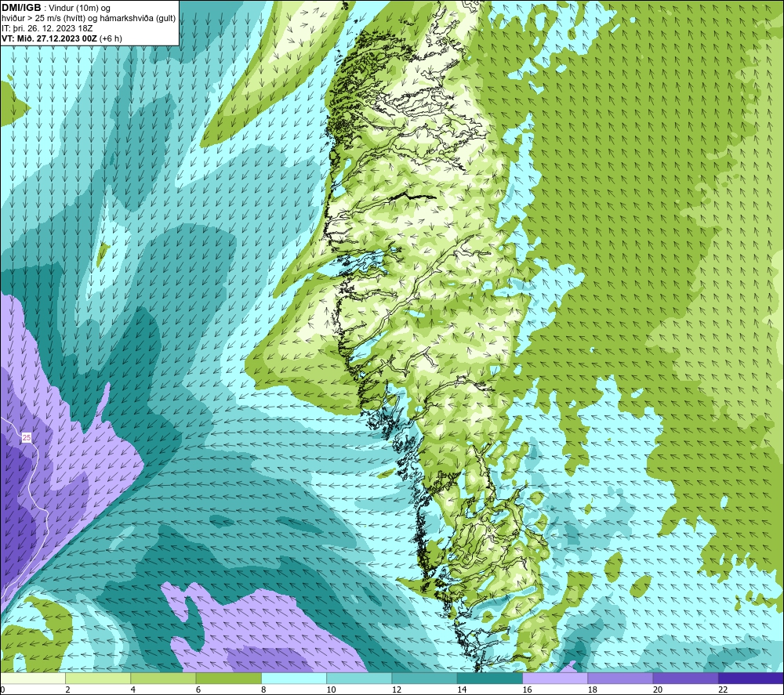Click the green 6–8 m/s legend swatch
The image size is (784, 695).
[x=228, y=678]
